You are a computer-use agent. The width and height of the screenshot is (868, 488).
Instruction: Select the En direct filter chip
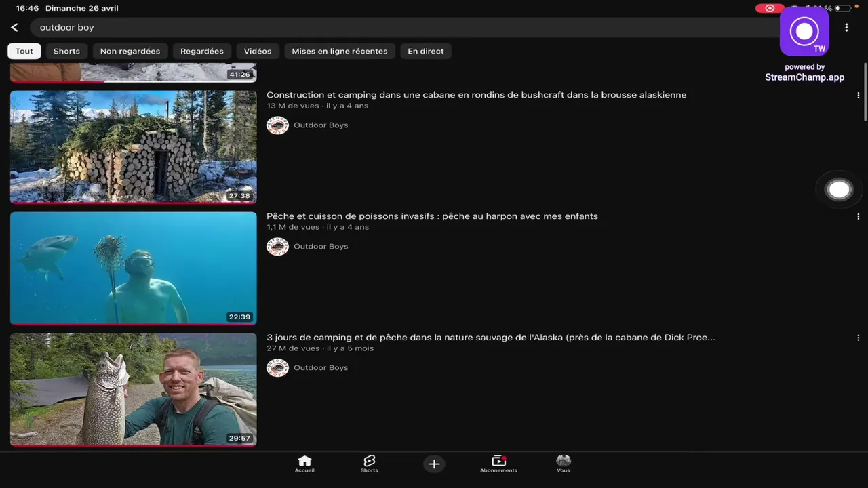coord(426,51)
